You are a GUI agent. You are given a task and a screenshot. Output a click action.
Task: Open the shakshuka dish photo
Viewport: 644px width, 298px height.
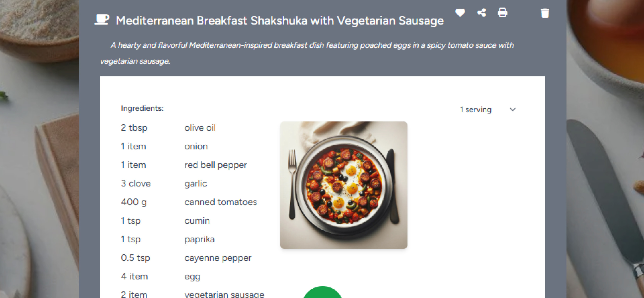(x=344, y=185)
